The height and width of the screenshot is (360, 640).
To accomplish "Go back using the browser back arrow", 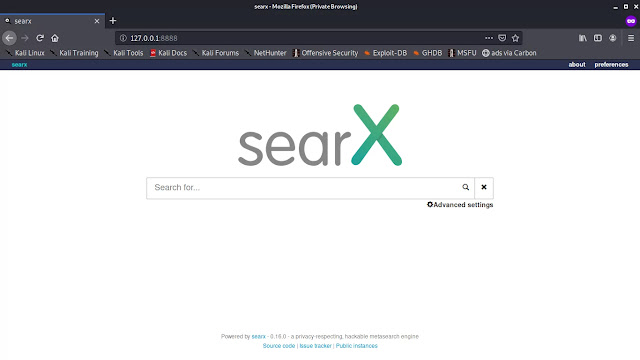I will point(9,38).
